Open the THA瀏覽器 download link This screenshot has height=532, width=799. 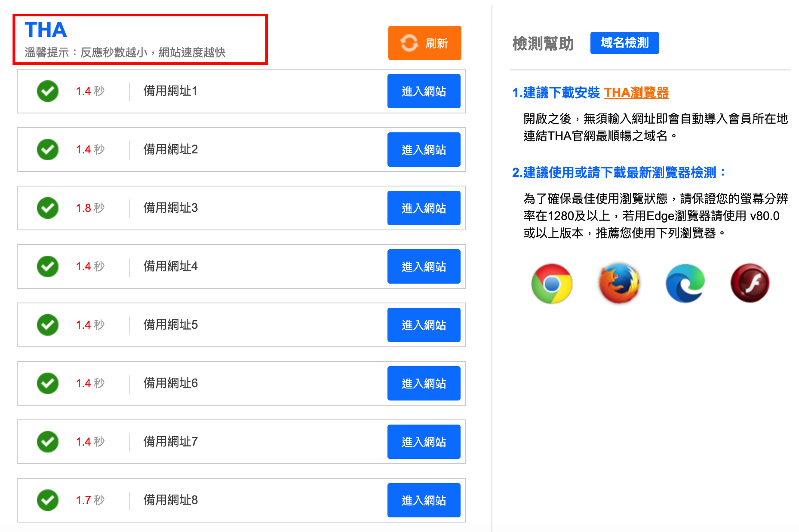pyautogui.click(x=636, y=93)
